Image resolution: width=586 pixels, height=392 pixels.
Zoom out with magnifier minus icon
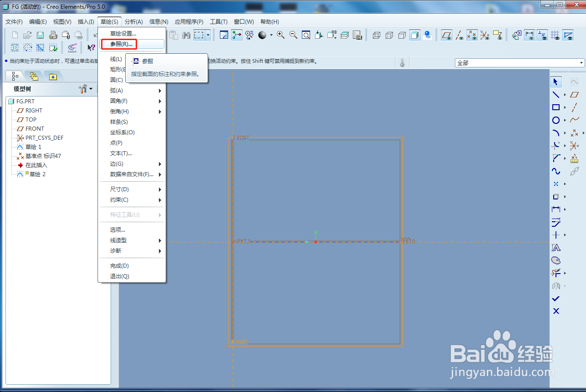294,35
